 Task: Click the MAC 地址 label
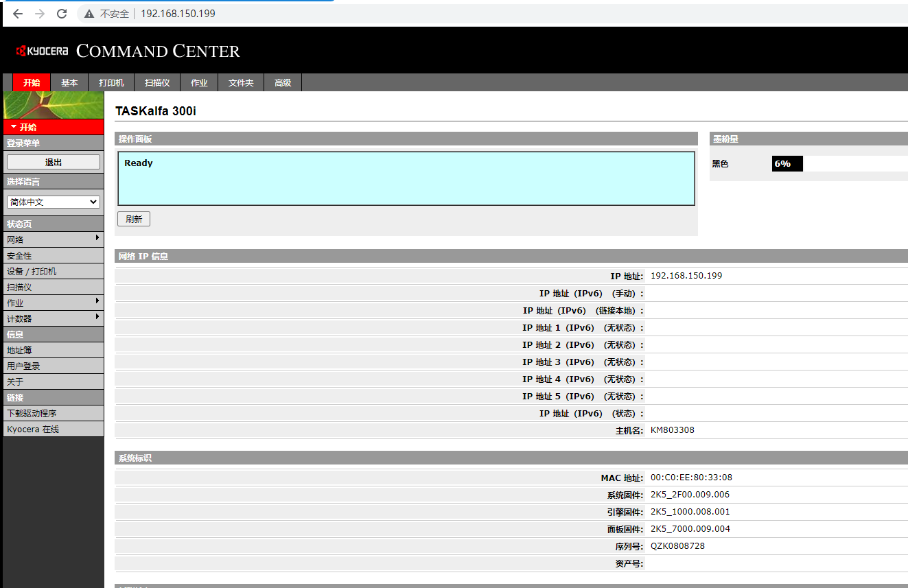coord(622,478)
